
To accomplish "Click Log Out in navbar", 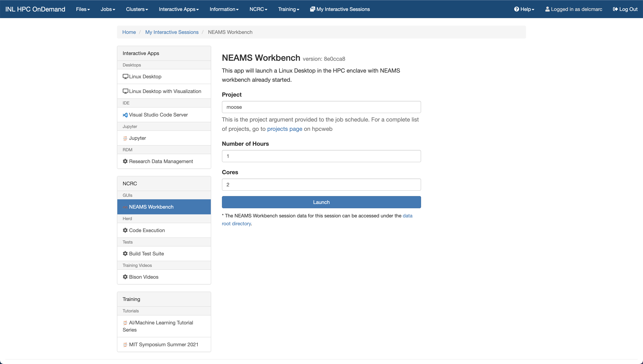I will [625, 9].
